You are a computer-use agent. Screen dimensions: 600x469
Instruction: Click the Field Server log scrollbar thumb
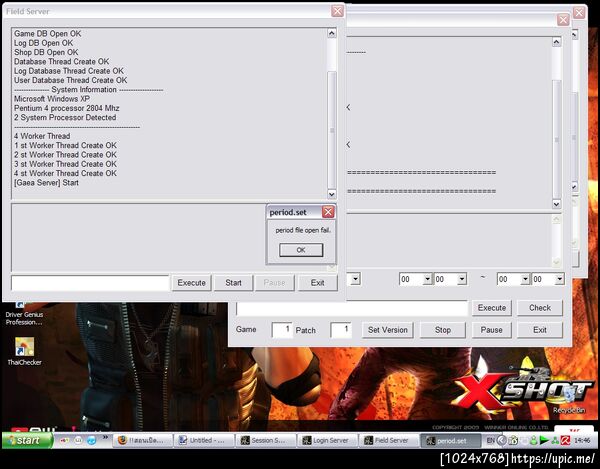332,130
